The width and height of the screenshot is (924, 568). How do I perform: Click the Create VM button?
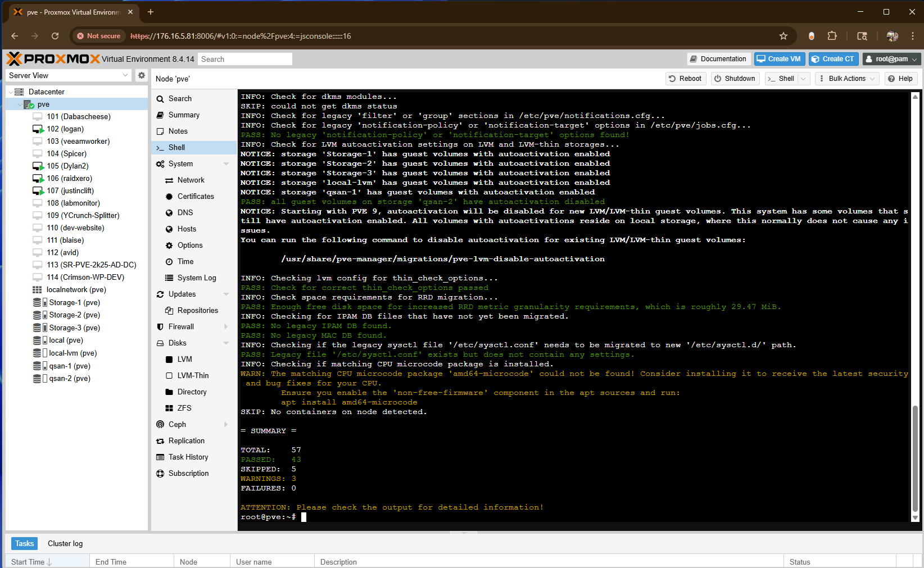[x=779, y=59]
